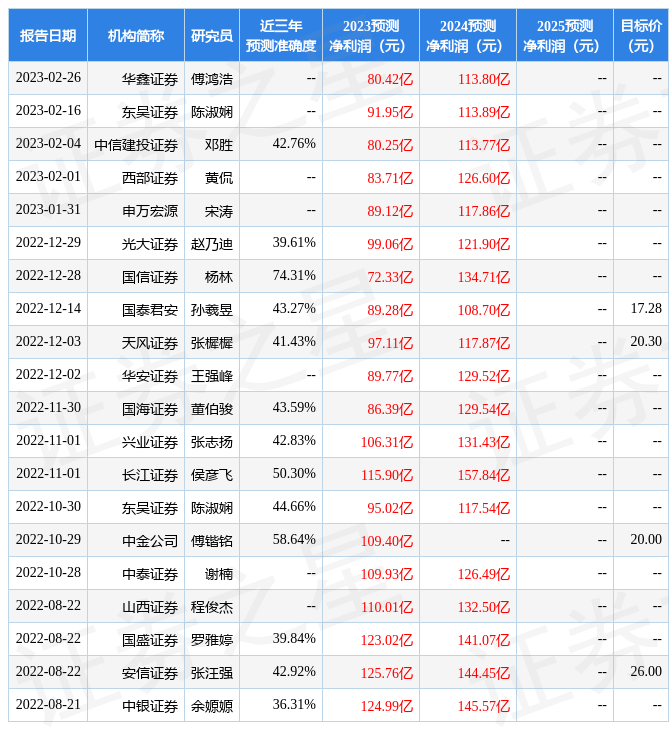Select institution 天风证券

click(x=150, y=344)
